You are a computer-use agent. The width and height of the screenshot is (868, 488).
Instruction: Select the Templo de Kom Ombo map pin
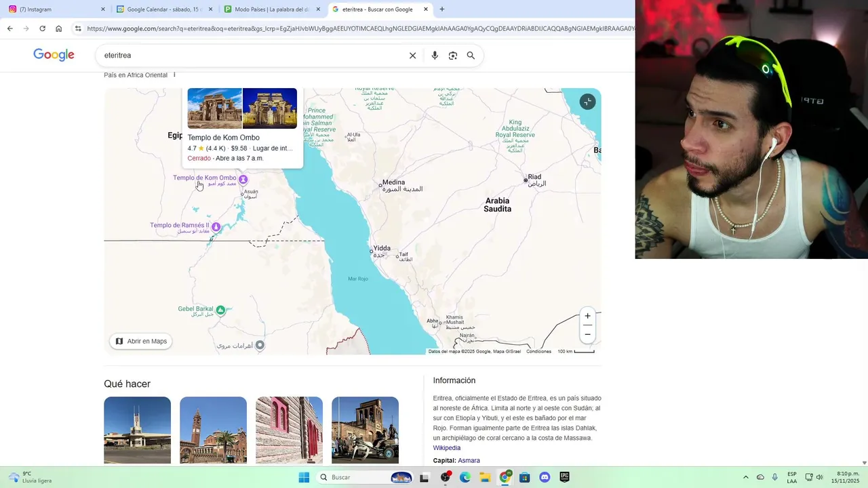coord(243,180)
